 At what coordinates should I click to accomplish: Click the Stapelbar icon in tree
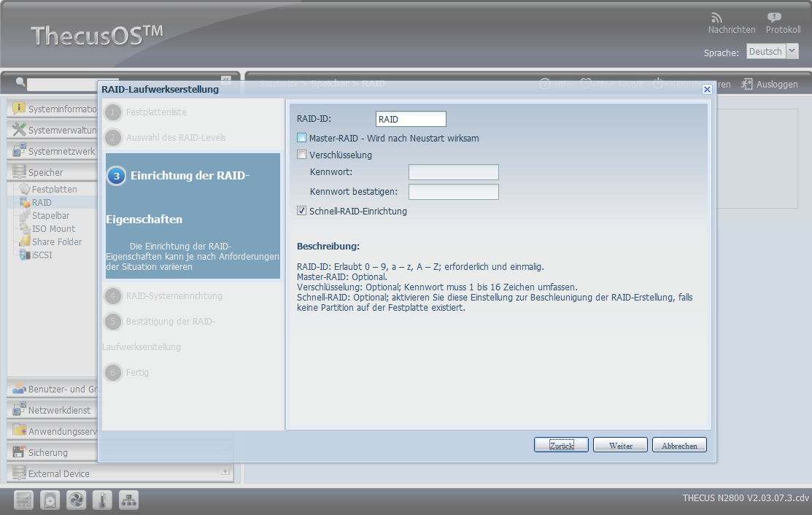click(x=24, y=215)
